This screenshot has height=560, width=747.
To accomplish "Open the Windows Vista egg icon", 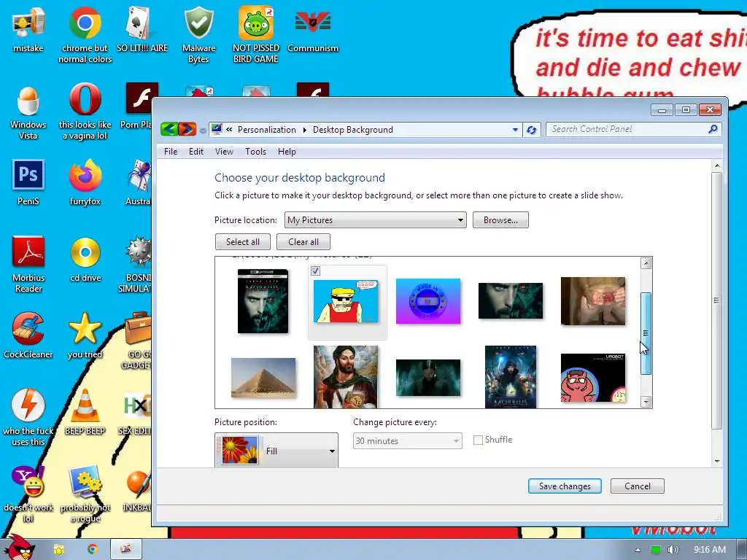I will coord(28,112).
